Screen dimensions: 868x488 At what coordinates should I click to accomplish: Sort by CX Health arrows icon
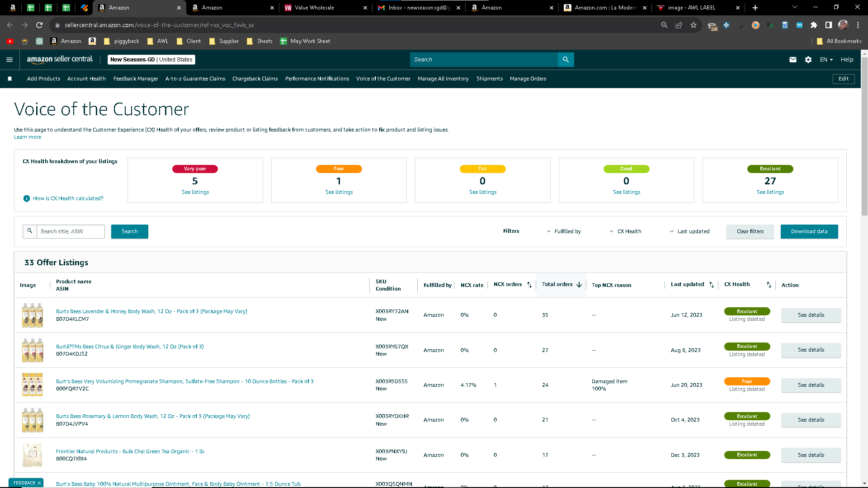[769, 285]
